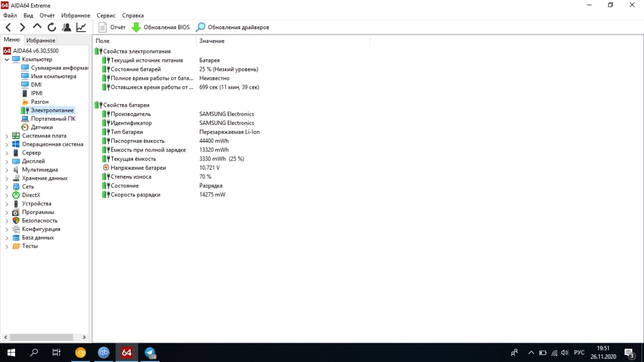Expand the Сеть node
Image resolution: width=644 pixels, height=362 pixels.
(x=7, y=187)
